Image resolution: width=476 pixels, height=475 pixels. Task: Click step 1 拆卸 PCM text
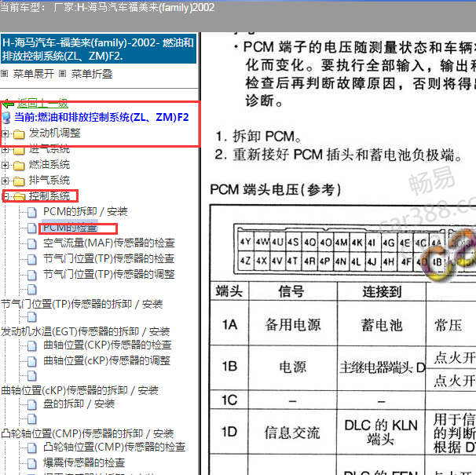(x=258, y=137)
